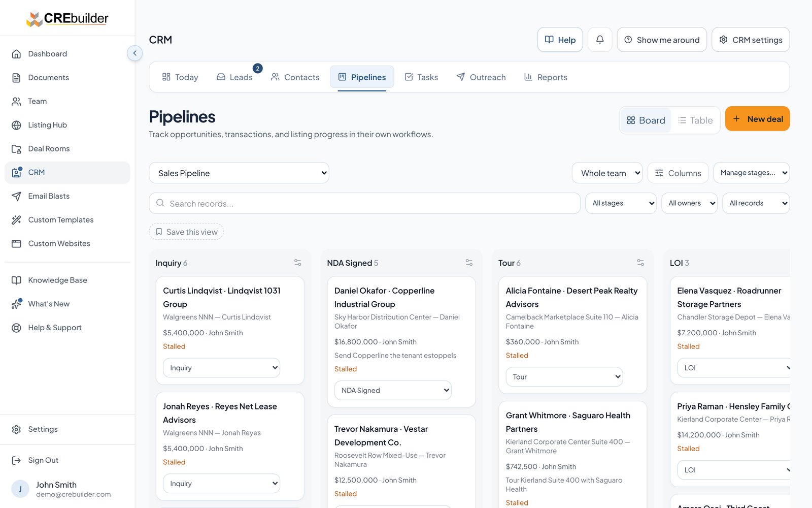Image resolution: width=812 pixels, height=508 pixels.
Task: Click Tour Kierland Suite 400 note
Action: coord(564,485)
